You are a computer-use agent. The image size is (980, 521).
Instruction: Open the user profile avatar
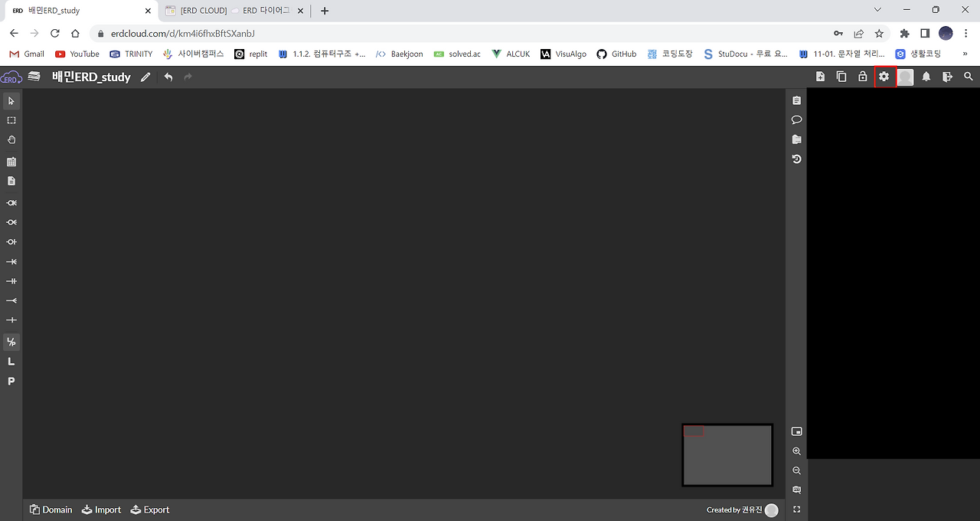906,77
